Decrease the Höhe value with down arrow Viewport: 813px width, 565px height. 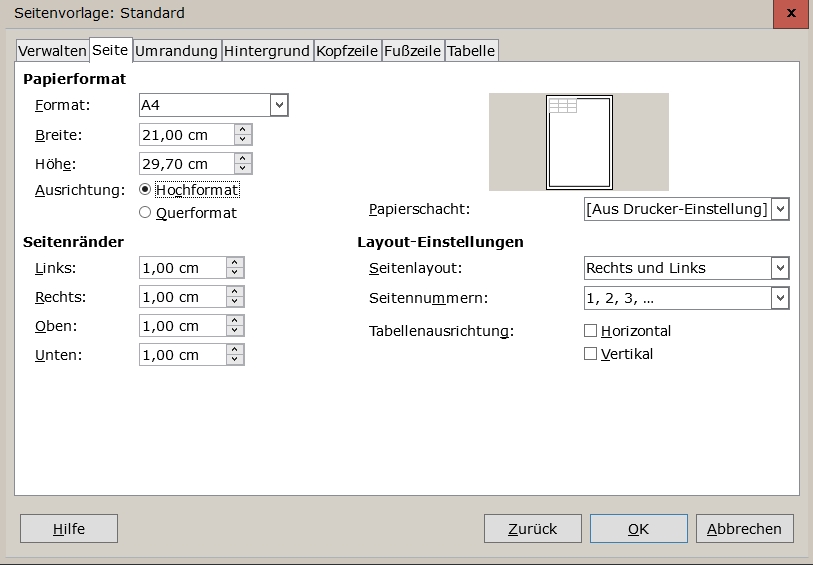coord(243,169)
